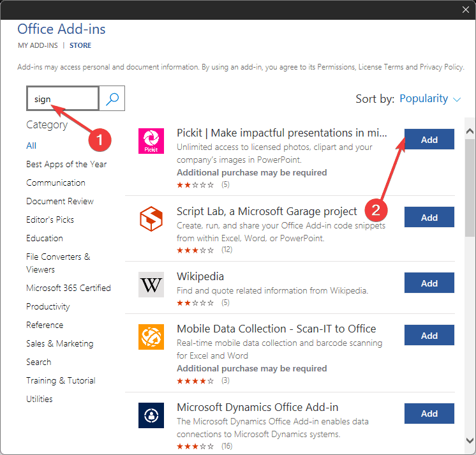Open the Microsoft Dynamics add-in logo

tap(151, 415)
